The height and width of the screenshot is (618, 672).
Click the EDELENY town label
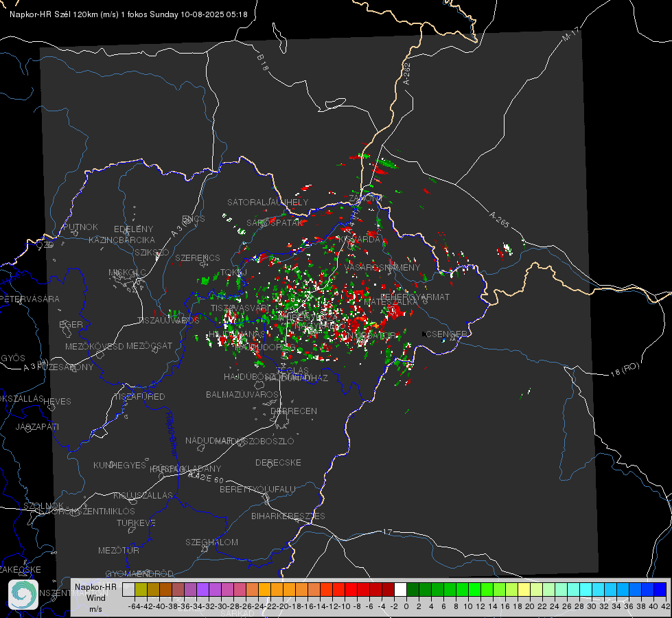pyautogui.click(x=133, y=229)
